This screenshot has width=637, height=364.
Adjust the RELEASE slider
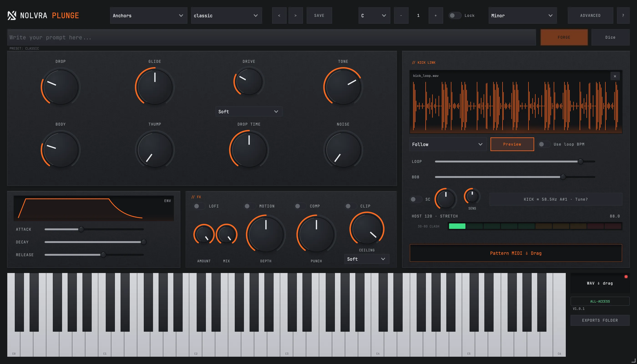coord(94,255)
